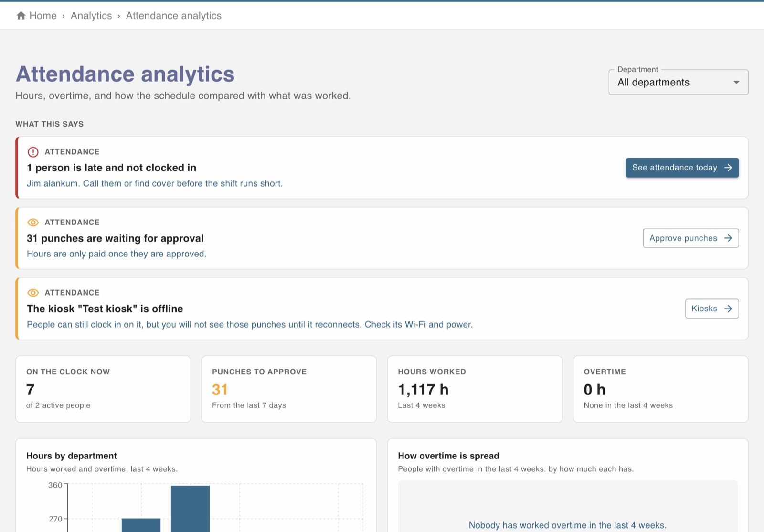
Task: Click the eye icon on punches approval card
Action: 33,223
